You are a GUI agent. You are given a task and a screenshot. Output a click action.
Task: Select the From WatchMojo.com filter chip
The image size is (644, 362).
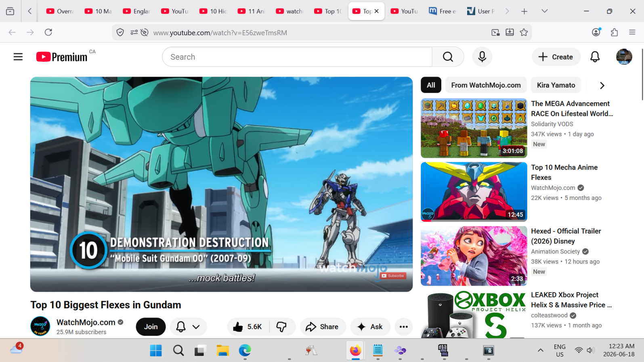(486, 85)
